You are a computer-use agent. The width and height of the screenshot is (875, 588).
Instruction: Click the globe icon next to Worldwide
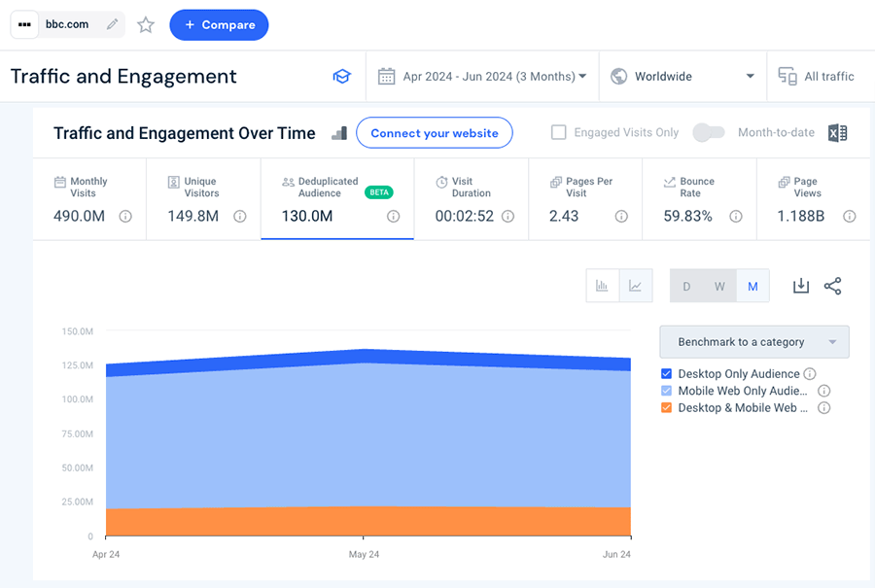(618, 77)
